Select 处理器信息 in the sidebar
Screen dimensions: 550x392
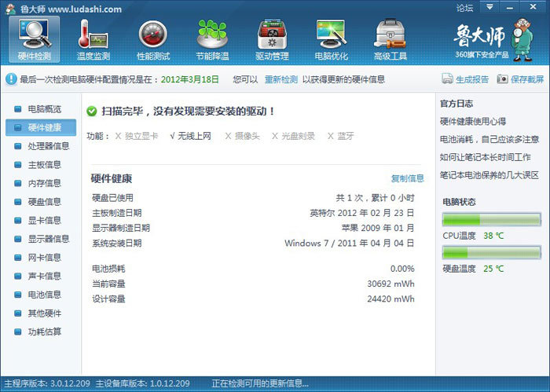[41, 146]
